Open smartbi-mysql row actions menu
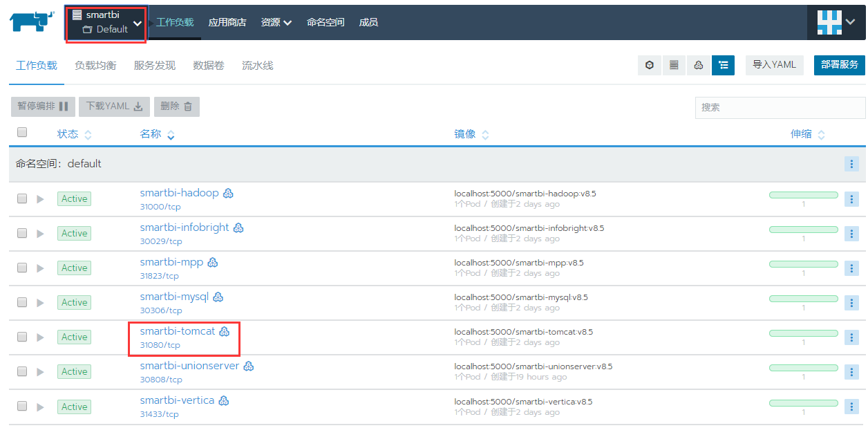868x428 pixels. tap(851, 302)
